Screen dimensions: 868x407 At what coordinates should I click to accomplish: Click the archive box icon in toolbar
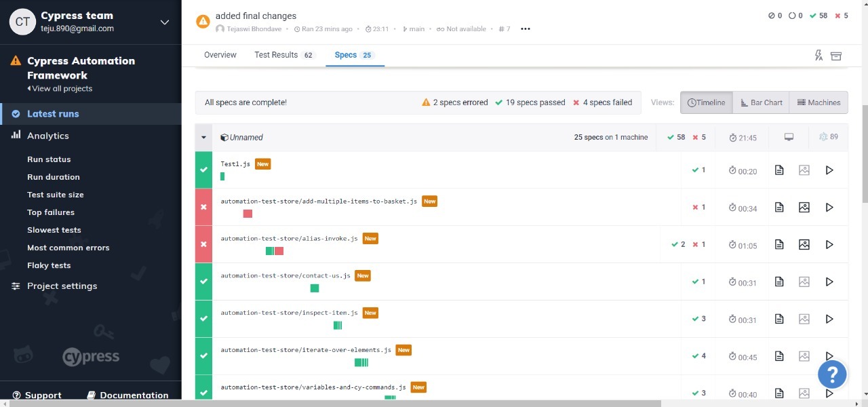[x=835, y=56]
